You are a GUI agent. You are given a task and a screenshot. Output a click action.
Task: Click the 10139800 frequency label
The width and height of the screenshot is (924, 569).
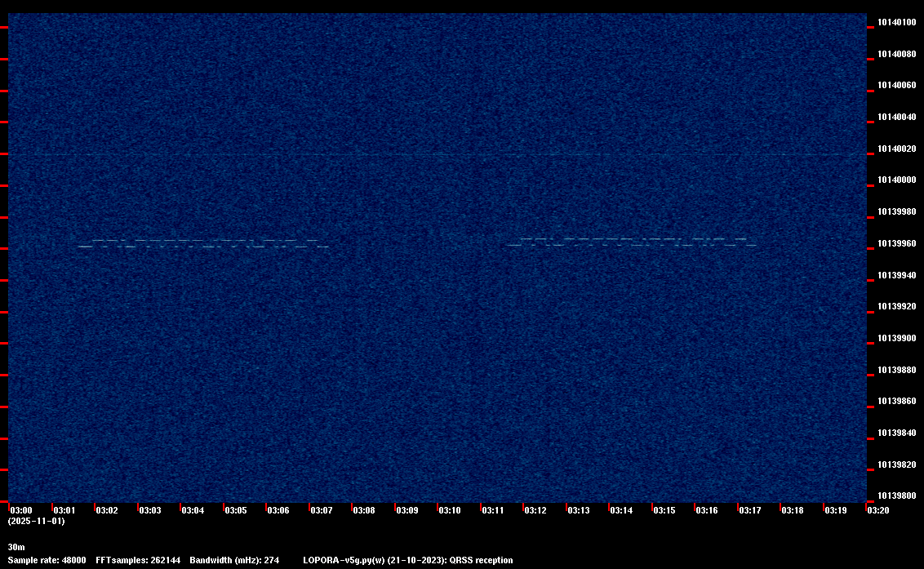tap(897, 496)
